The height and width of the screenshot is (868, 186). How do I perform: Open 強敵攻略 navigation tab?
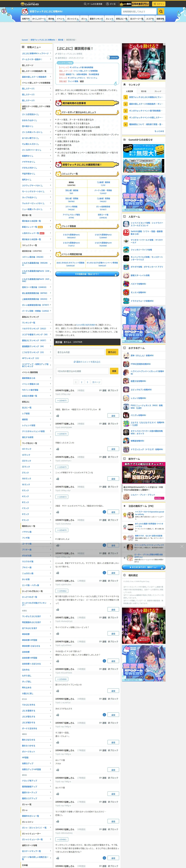(x=160, y=19)
